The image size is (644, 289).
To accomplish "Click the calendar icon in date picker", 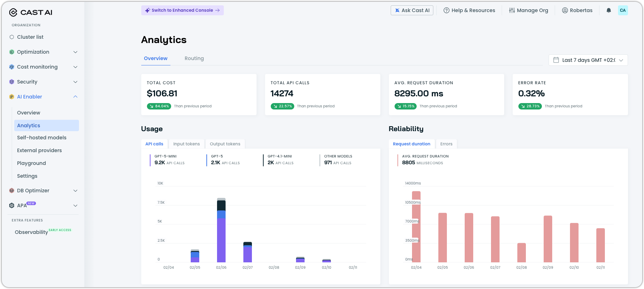I will point(556,60).
